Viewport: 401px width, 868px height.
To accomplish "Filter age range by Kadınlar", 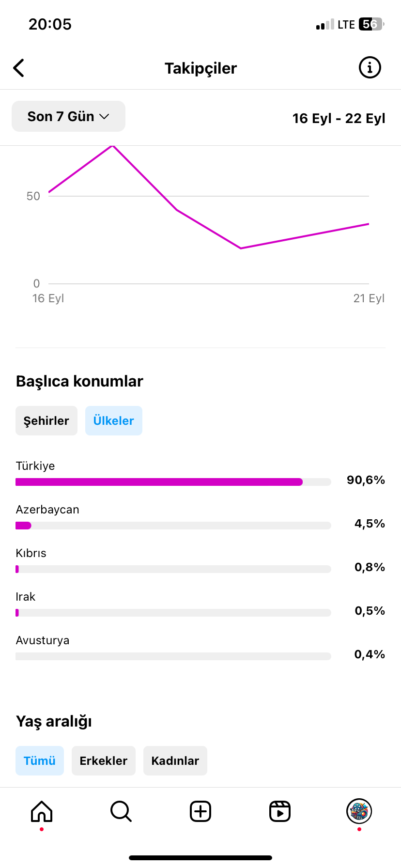I will point(175,760).
